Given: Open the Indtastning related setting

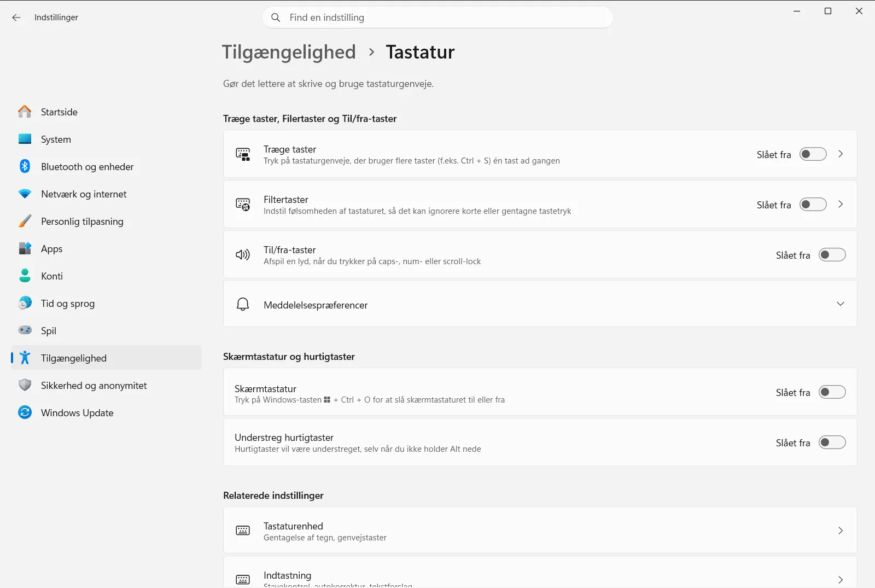Looking at the screenshot, I should tap(540, 572).
